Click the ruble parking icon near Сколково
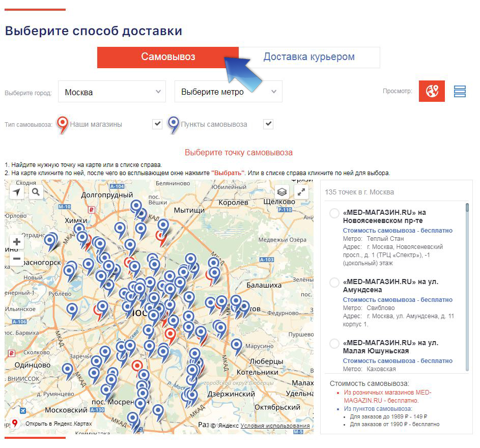The width and height of the screenshot is (480, 448). pyautogui.click(x=11, y=353)
